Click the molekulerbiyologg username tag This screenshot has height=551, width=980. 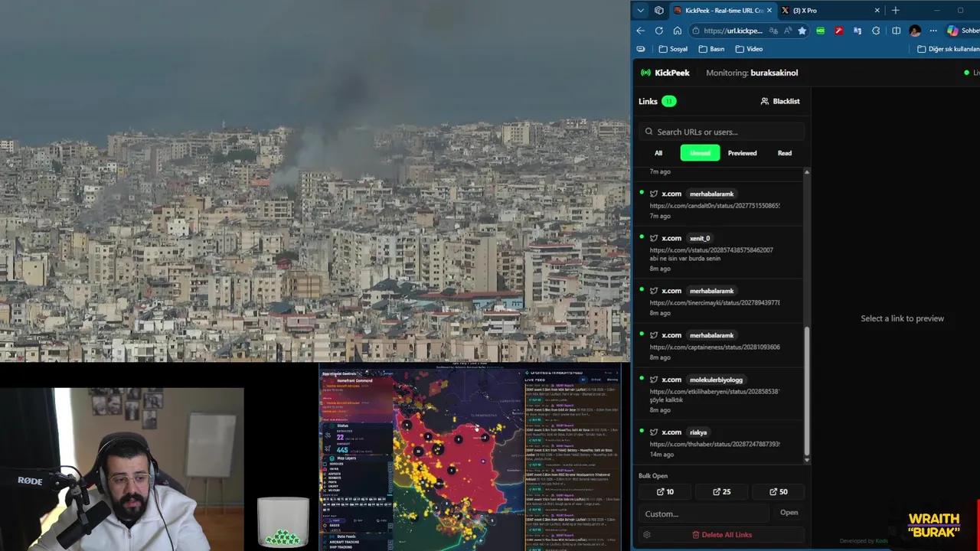click(717, 380)
